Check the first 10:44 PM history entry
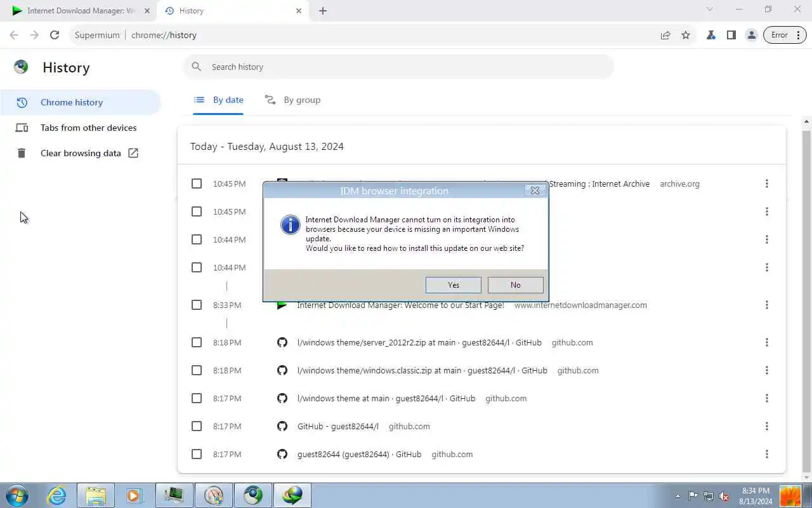Image resolution: width=812 pixels, height=508 pixels. (197, 239)
